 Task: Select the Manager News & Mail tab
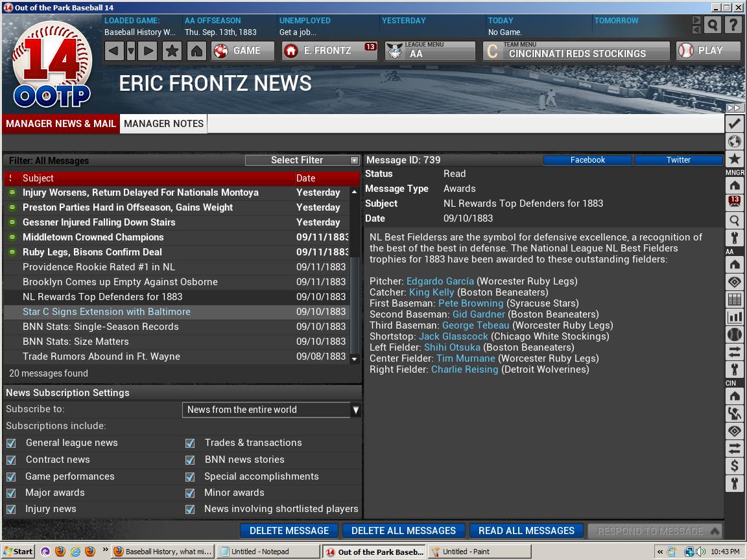click(x=61, y=123)
